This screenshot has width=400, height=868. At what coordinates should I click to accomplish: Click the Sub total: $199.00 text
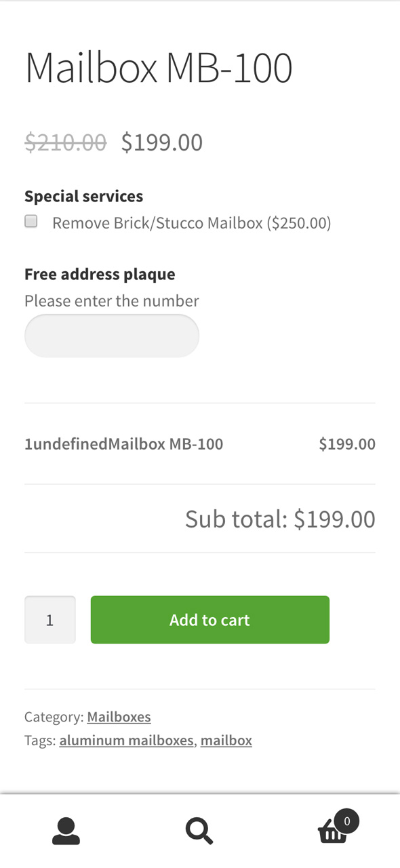pyautogui.click(x=280, y=519)
